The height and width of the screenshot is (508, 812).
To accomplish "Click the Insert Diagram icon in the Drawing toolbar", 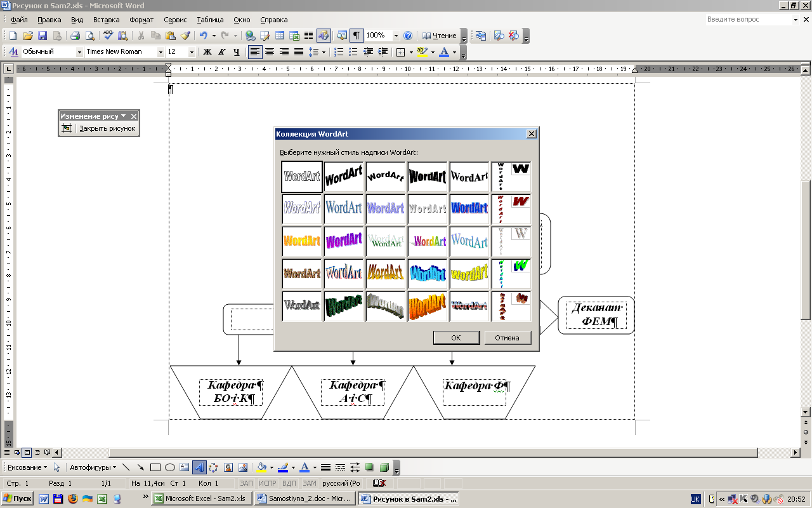I will point(214,467).
